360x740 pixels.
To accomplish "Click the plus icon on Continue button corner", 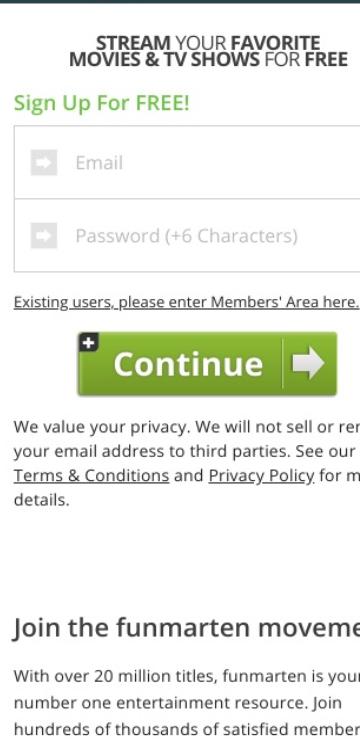I will [x=89, y=342].
